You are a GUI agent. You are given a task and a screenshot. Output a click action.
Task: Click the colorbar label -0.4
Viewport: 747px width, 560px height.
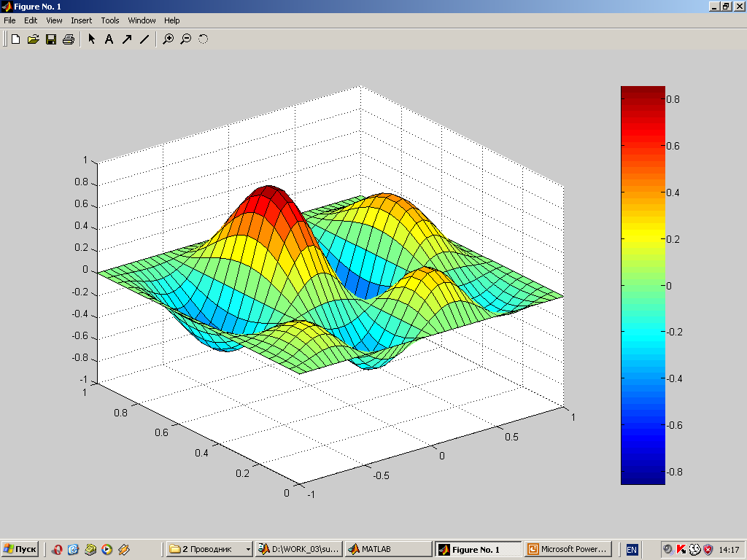pyautogui.click(x=674, y=378)
